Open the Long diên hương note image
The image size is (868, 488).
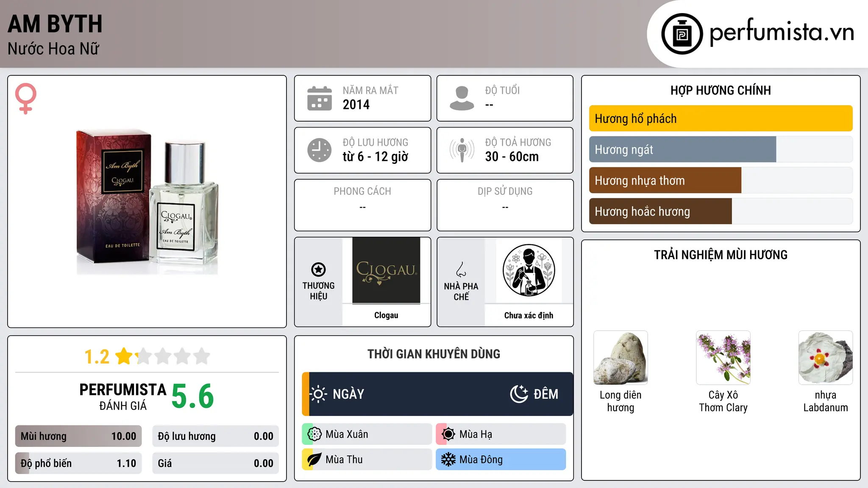(620, 358)
